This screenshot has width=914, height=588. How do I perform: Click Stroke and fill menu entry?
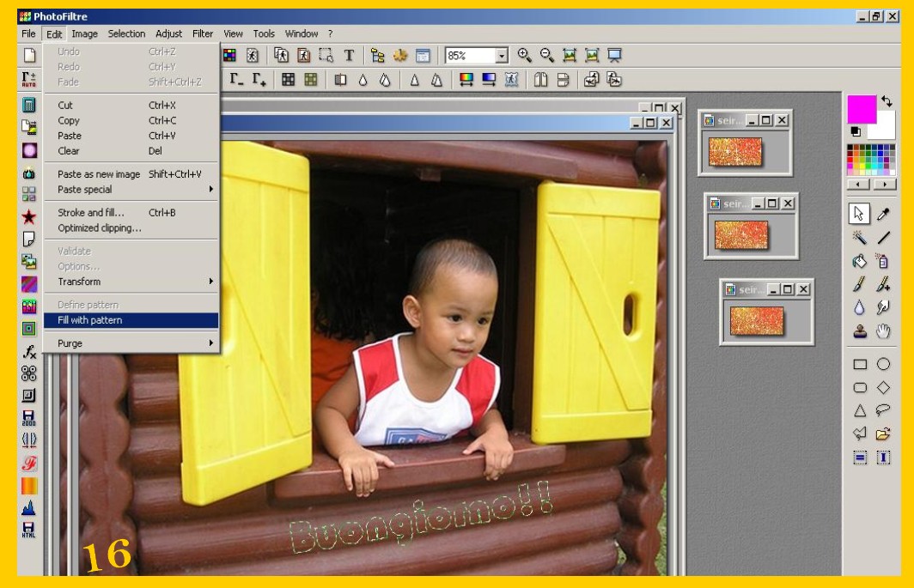[x=91, y=213]
